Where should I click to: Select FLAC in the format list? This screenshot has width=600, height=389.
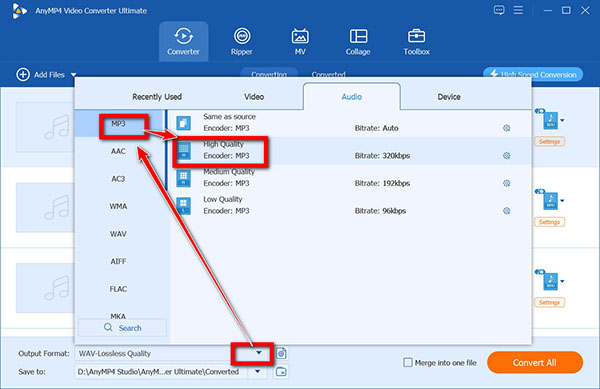120,289
